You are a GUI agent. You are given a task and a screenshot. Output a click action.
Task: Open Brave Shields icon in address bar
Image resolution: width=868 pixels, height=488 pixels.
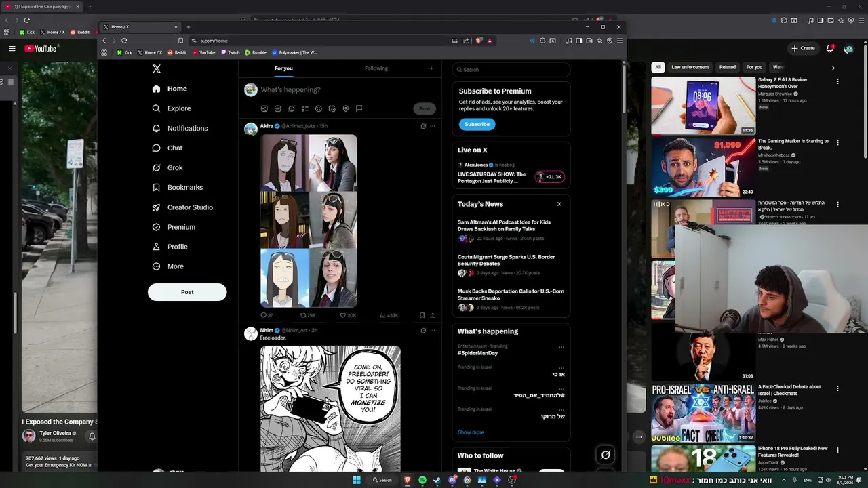pos(479,41)
